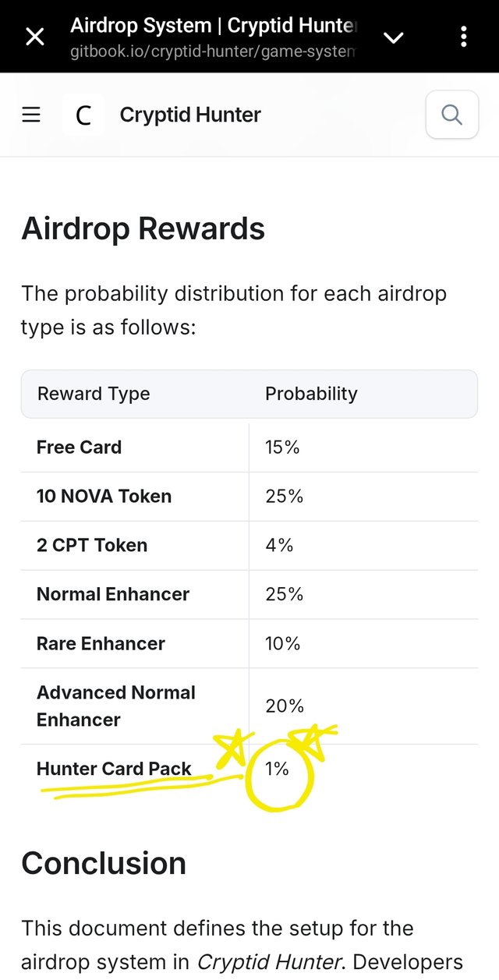Open the search magnifier button
499x980 pixels.
click(452, 115)
